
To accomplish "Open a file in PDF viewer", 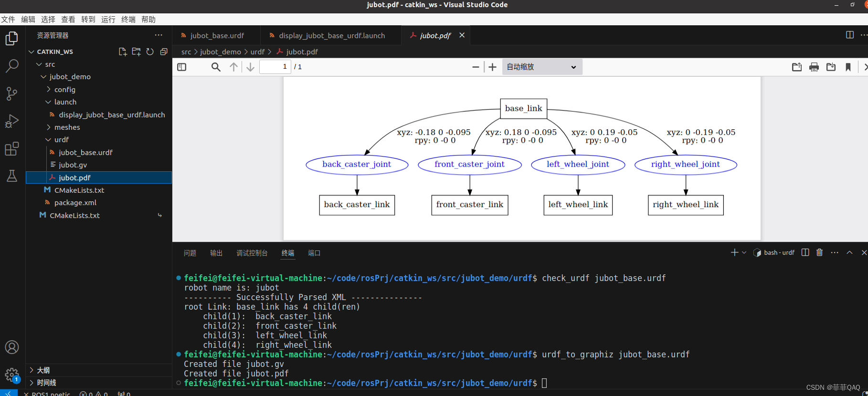I will coord(797,67).
